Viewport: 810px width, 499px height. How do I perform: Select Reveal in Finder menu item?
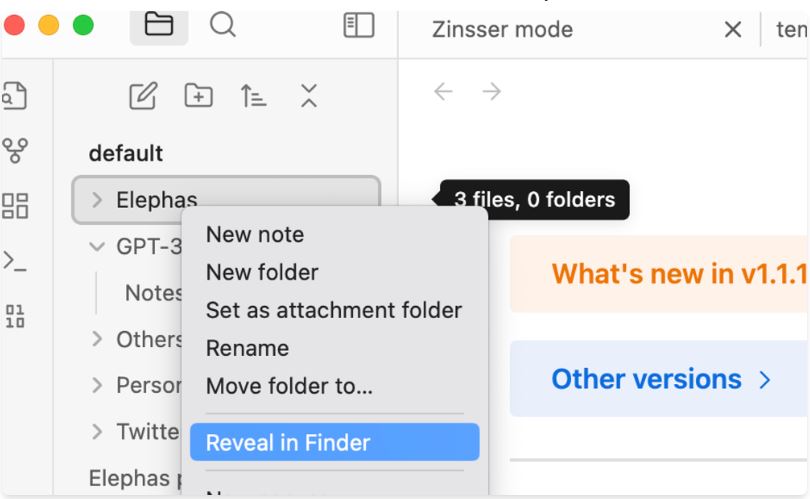point(288,442)
